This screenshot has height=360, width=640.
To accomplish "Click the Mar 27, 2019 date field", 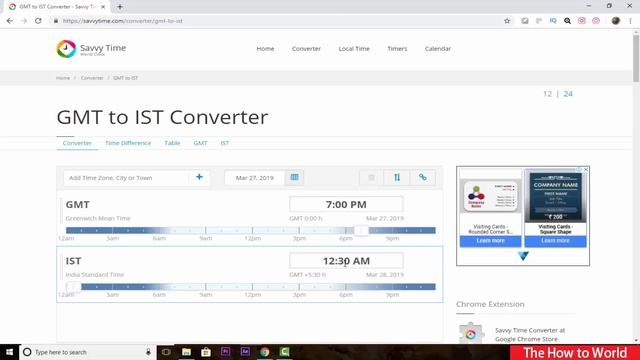I will 255,178.
